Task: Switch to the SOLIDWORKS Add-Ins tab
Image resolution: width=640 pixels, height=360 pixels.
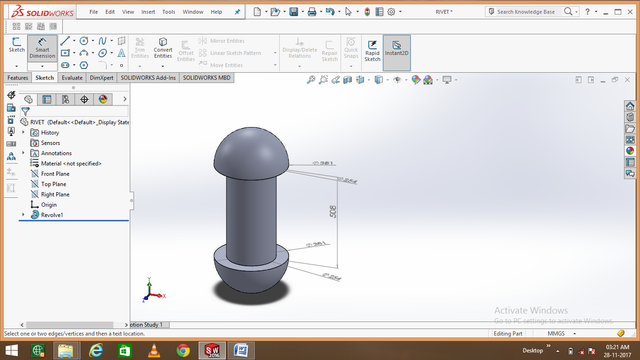Action: pyautogui.click(x=148, y=78)
